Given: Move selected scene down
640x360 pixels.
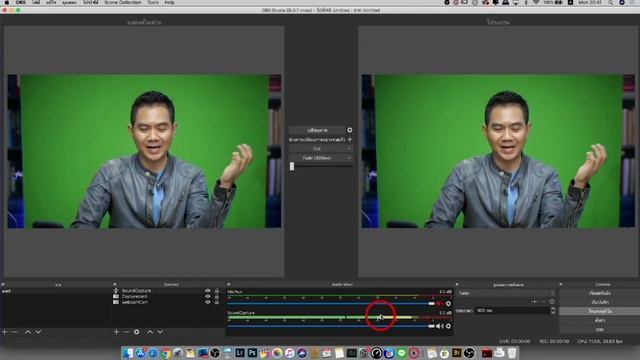Looking at the screenshot, I should (x=38, y=332).
